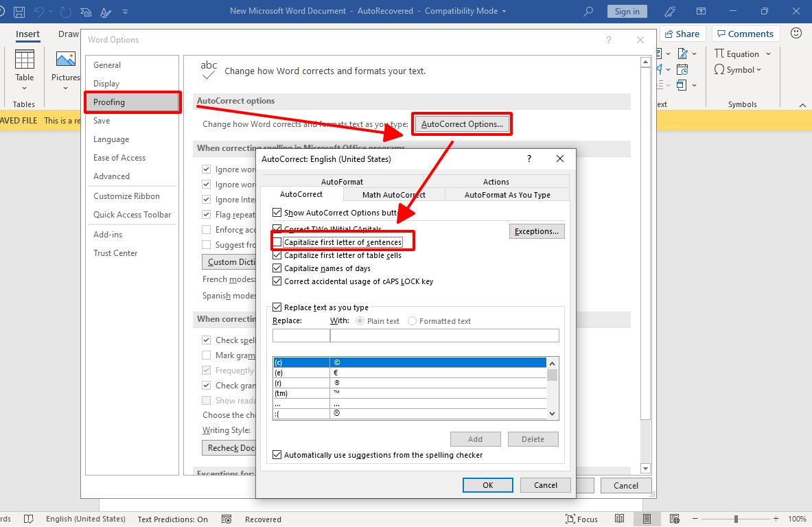This screenshot has height=527, width=812.
Task: Open the Trust Center category
Action: pyautogui.click(x=115, y=253)
